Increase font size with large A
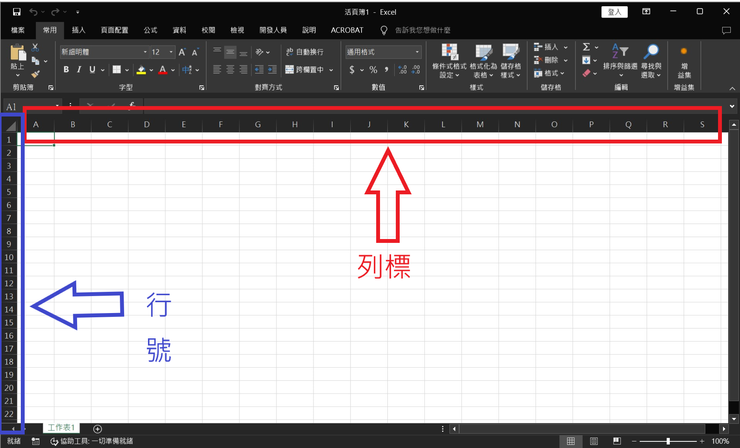Screen dimensions: 740x448 (182, 52)
